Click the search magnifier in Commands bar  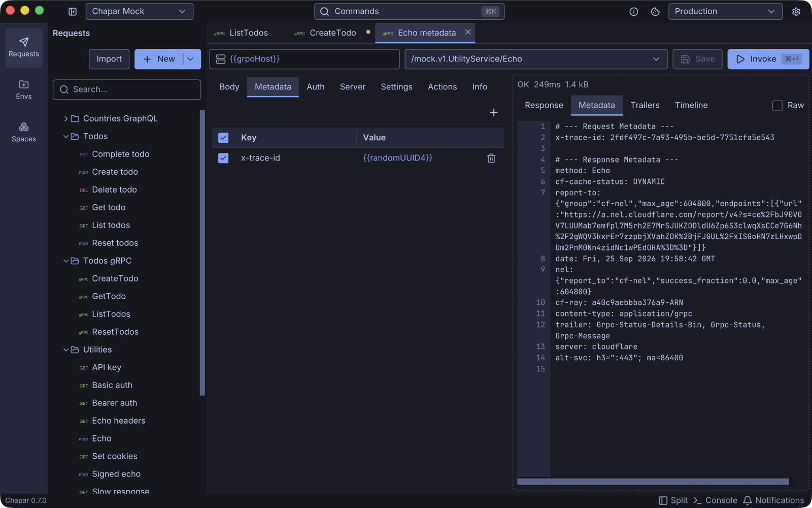click(324, 11)
